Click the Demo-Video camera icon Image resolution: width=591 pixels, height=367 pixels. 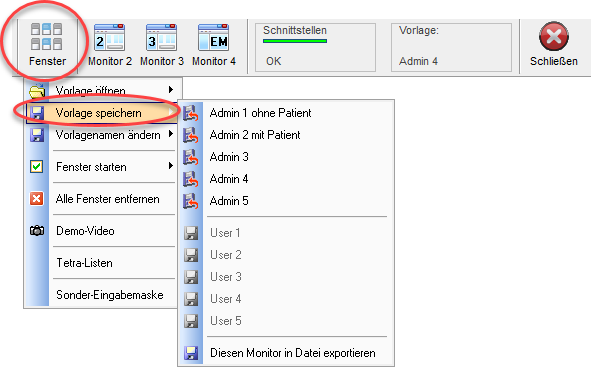(x=37, y=231)
